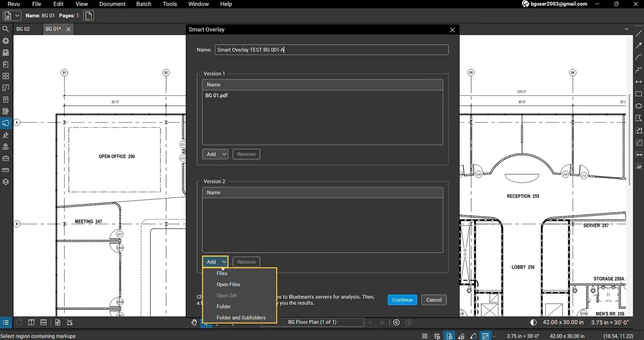The height and width of the screenshot is (340, 644).
Task: Switch to the BG 02 tab
Action: click(23, 29)
